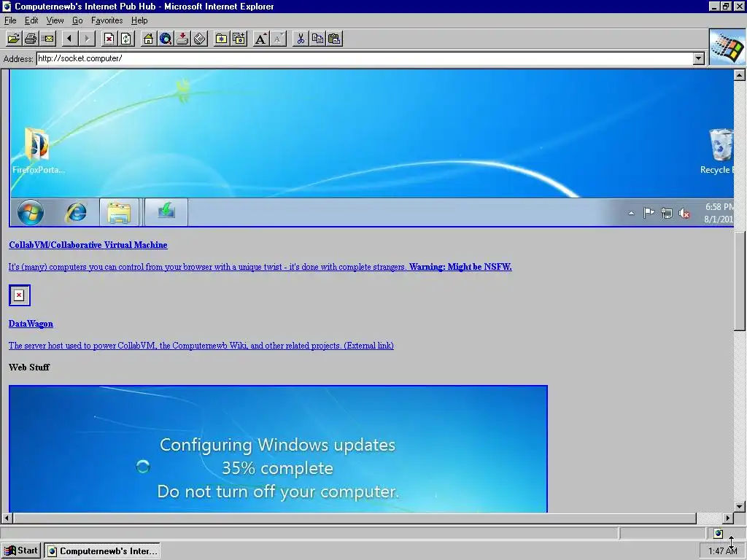This screenshot has width=747, height=560.
Task: Click the horizontal scrollbar left arrow
Action: pyautogui.click(x=7, y=518)
